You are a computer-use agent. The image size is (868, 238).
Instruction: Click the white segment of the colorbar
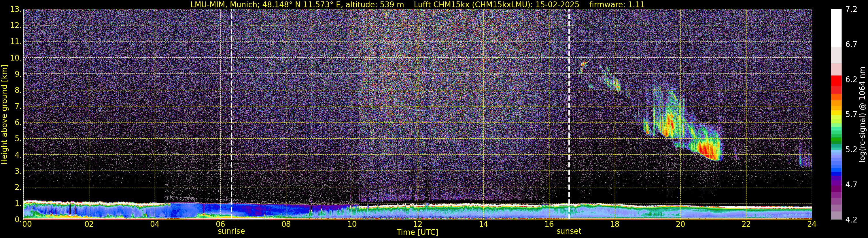(836, 28)
